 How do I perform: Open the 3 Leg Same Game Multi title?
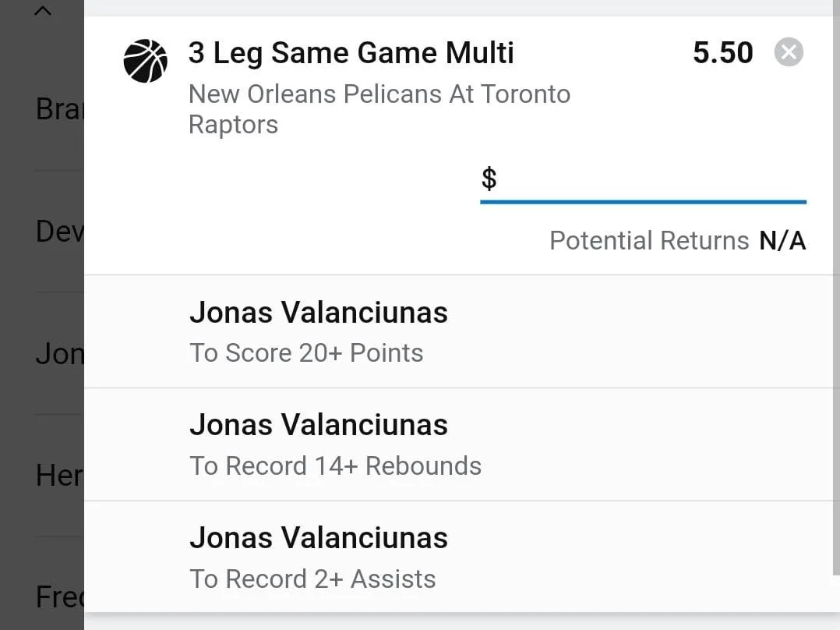coord(351,53)
